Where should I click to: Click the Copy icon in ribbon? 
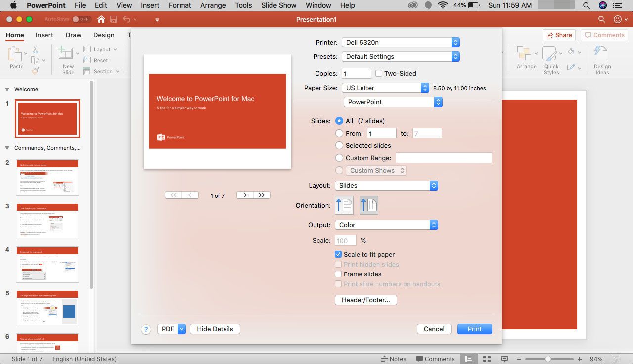click(35, 60)
